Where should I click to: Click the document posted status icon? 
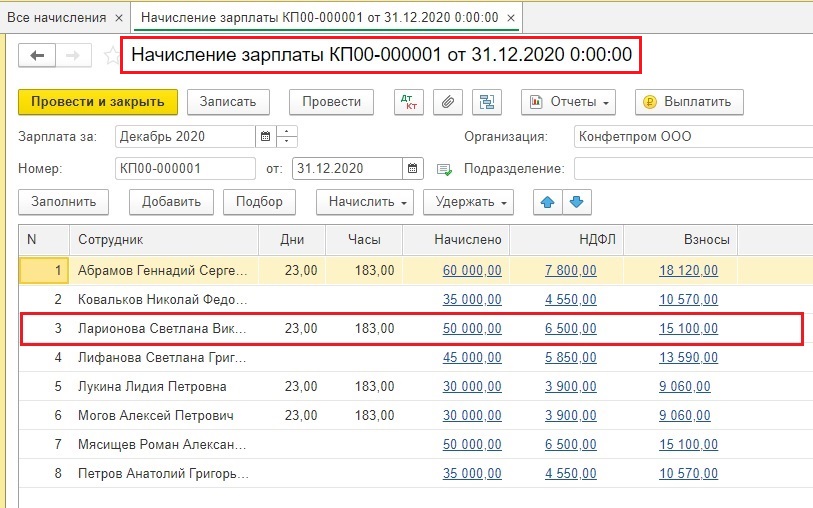click(444, 169)
